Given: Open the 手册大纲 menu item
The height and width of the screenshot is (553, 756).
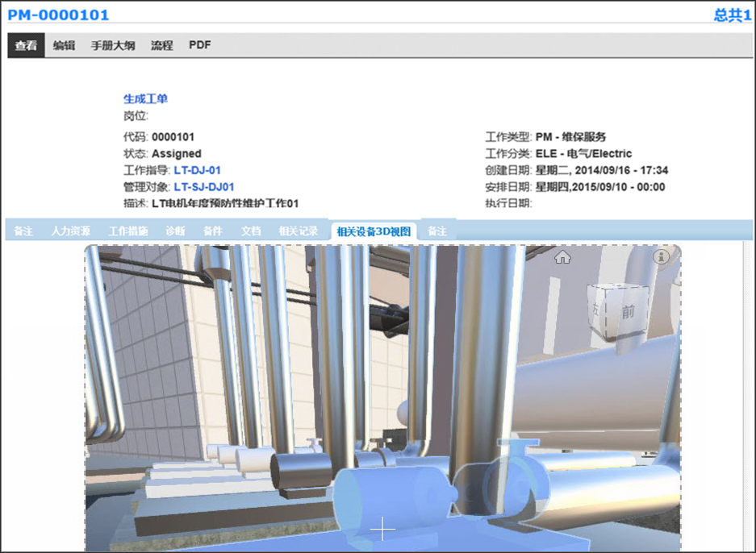Looking at the screenshot, I should pos(114,44).
